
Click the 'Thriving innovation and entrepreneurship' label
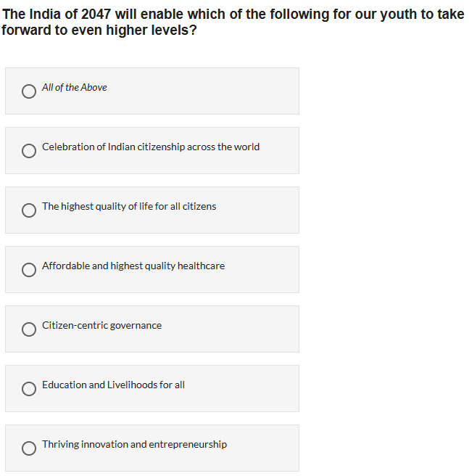click(134, 445)
